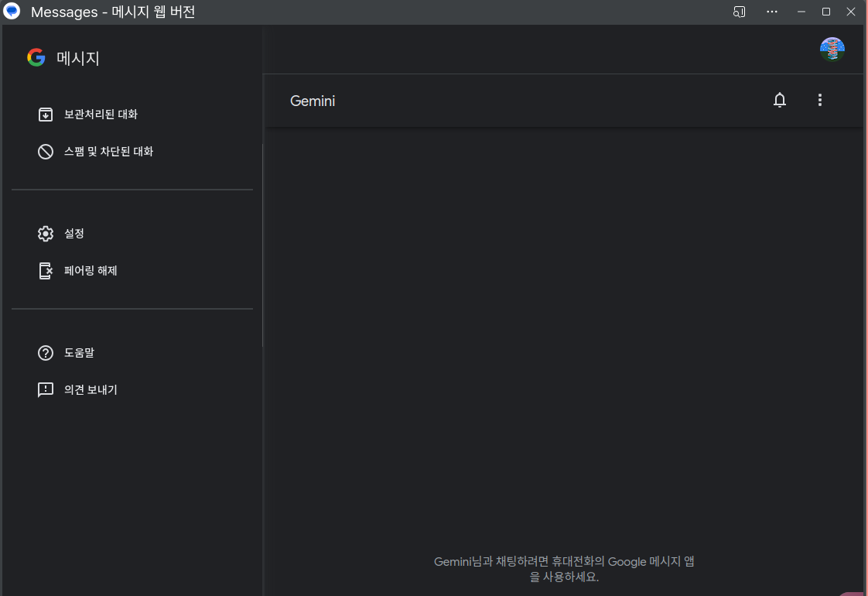Click the Google logo beside 메시지

coord(36,58)
